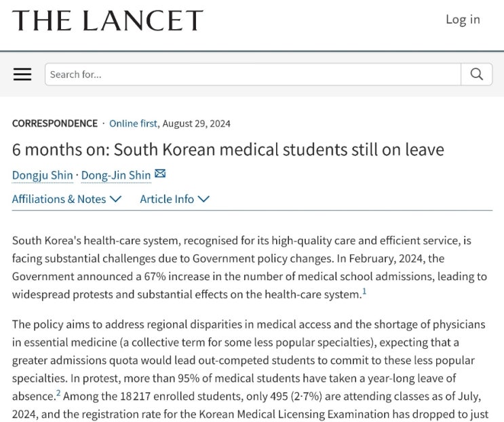Click the CORRESPONDENCE article type label
This screenshot has height=422, width=504.
tap(55, 123)
